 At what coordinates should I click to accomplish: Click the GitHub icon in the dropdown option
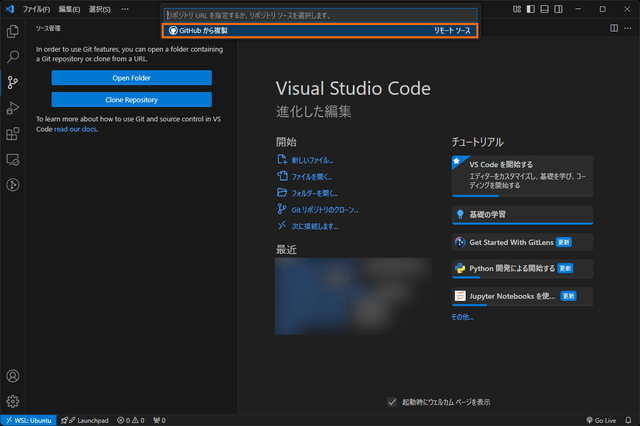pyautogui.click(x=173, y=31)
